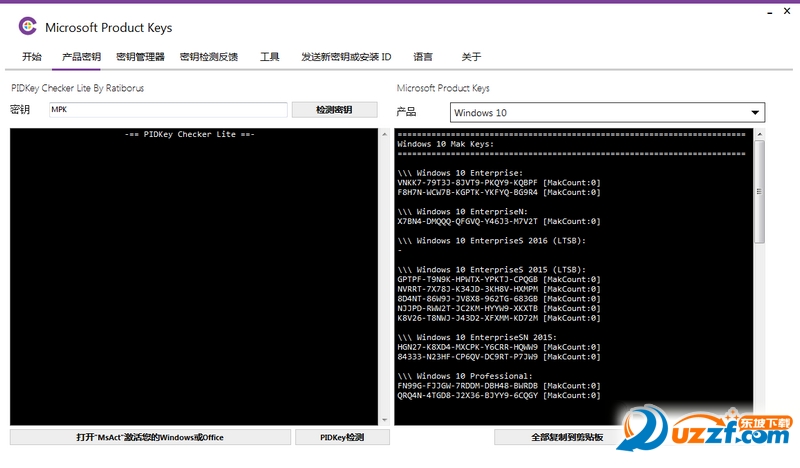
Task: Click the PIDKey Checker Lite console title
Action: 189,135
